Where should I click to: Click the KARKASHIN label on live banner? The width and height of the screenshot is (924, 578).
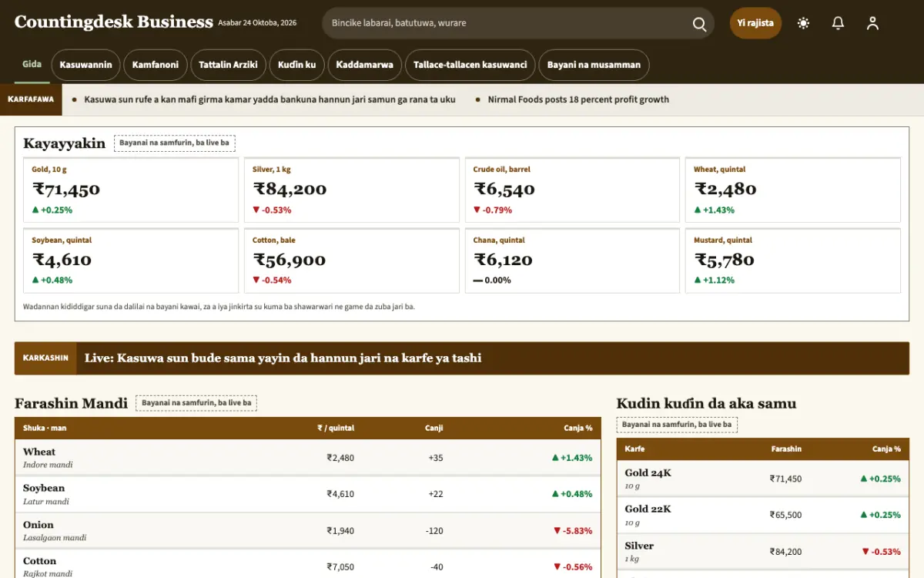(x=45, y=358)
